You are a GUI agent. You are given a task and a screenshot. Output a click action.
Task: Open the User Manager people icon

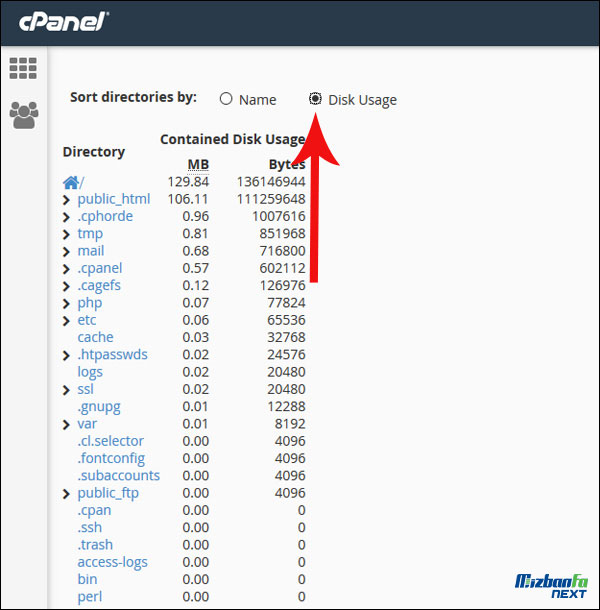pyautogui.click(x=22, y=115)
